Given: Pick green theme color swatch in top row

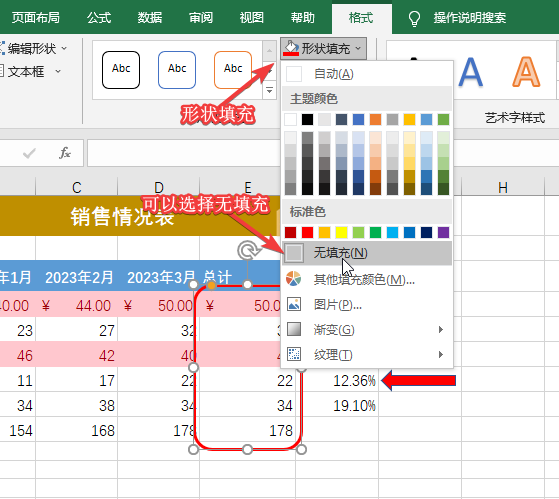Looking at the screenshot, I should point(443,120).
